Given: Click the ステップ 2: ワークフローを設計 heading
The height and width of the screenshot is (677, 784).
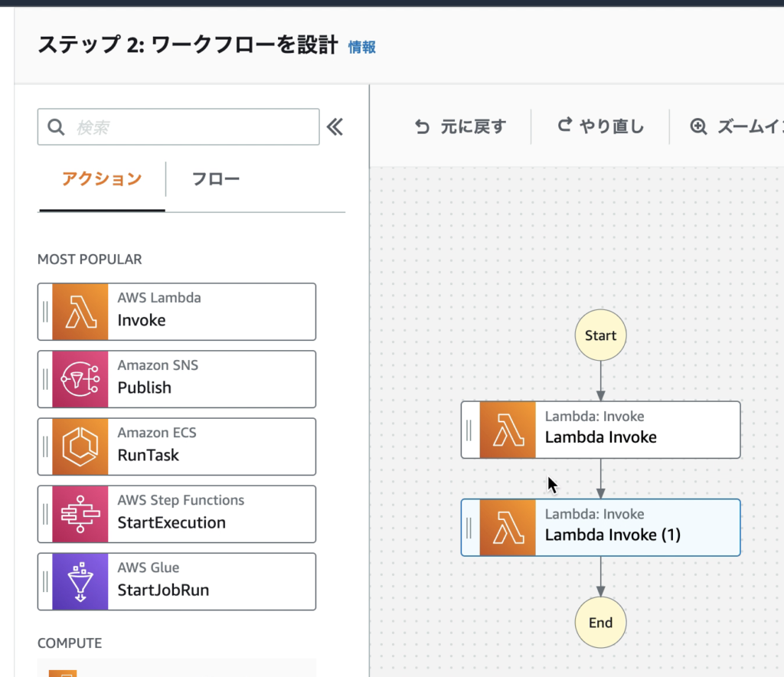Looking at the screenshot, I should [x=188, y=45].
